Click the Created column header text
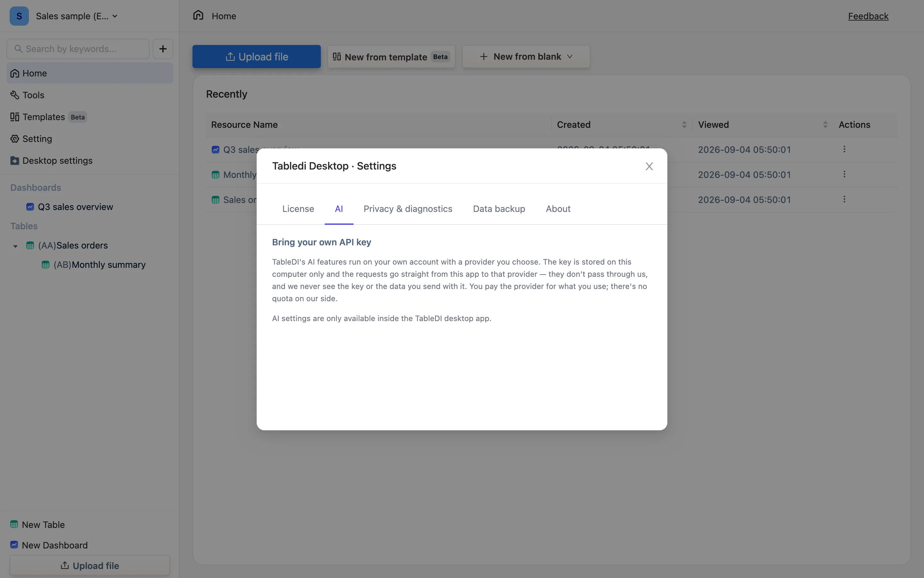The image size is (924, 578). coord(574,125)
